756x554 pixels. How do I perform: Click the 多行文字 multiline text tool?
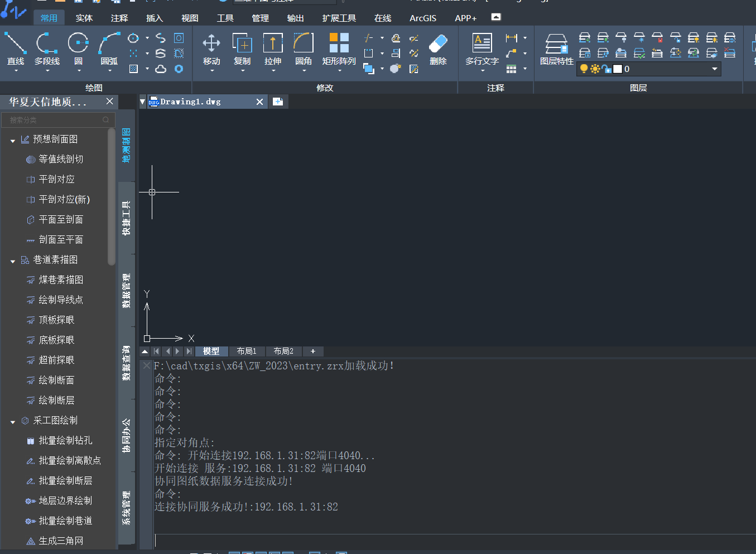coord(482,49)
